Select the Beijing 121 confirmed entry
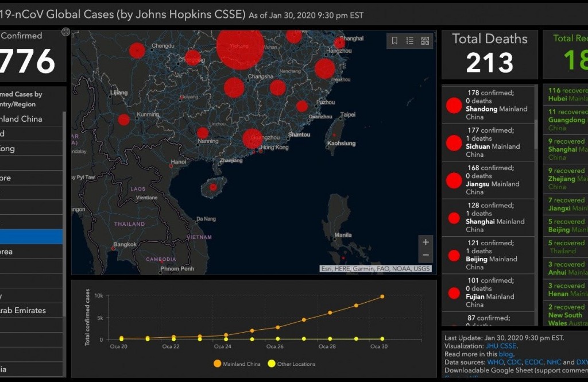The height and width of the screenshot is (382, 588). click(488, 255)
